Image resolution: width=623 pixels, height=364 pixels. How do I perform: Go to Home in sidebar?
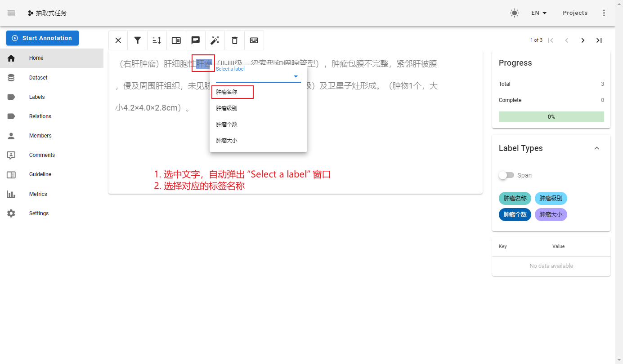(x=52, y=58)
